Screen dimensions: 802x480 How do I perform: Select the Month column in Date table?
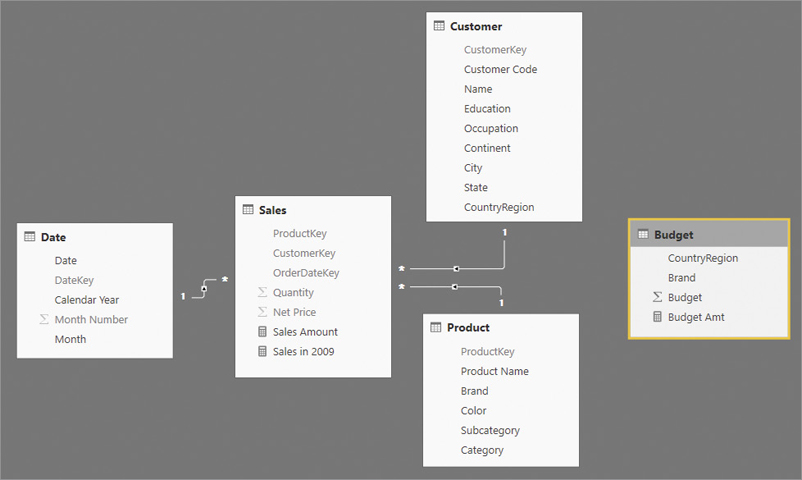pyautogui.click(x=70, y=339)
